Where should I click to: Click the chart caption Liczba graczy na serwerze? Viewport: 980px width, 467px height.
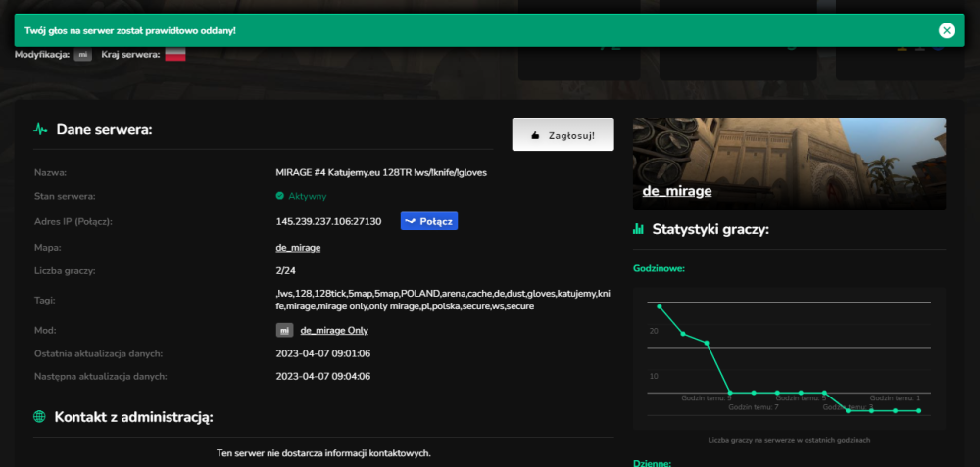[x=789, y=440]
